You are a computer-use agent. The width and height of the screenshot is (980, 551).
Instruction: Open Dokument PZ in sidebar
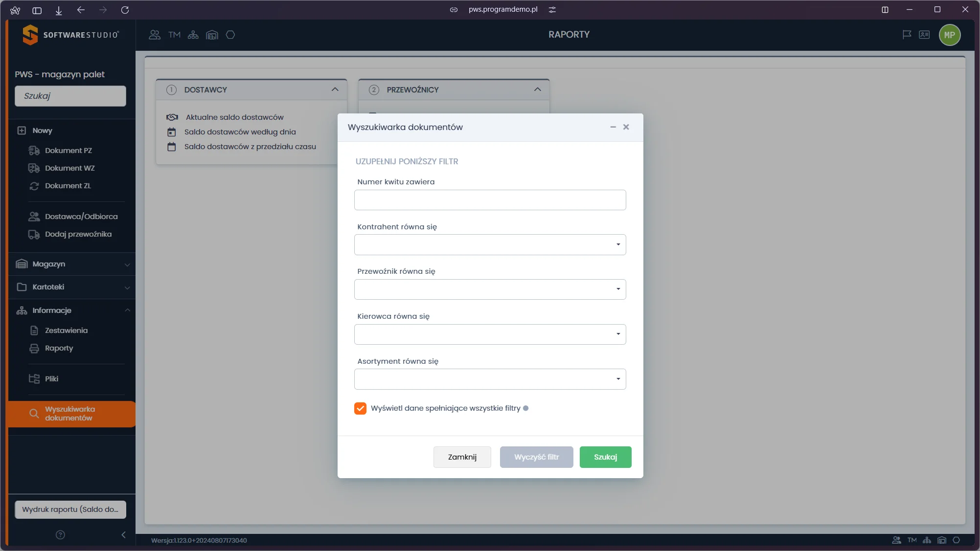68,151
